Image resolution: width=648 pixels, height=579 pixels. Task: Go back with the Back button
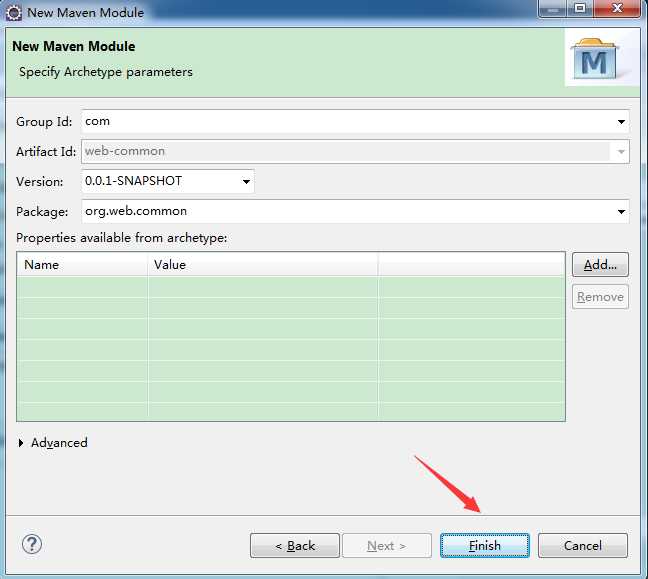[295, 546]
